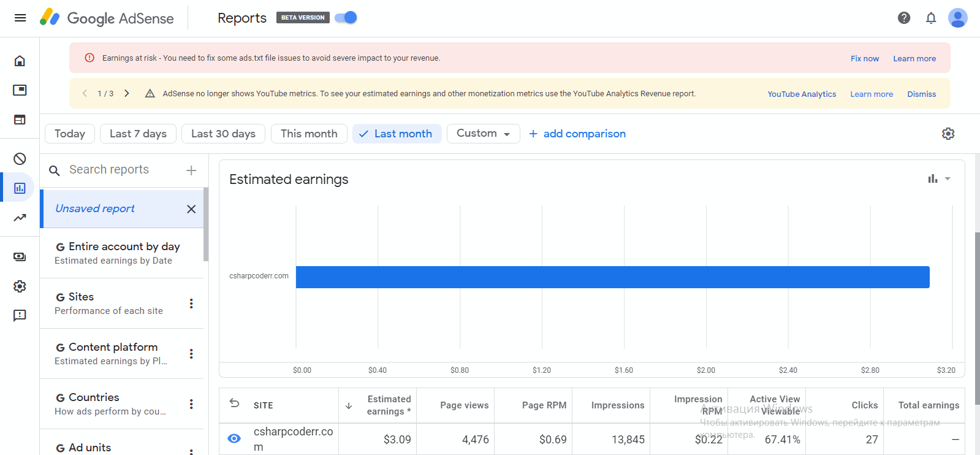This screenshot has width=980, height=455.
Task: Click the Home icon in sidebar
Action: 20,61
